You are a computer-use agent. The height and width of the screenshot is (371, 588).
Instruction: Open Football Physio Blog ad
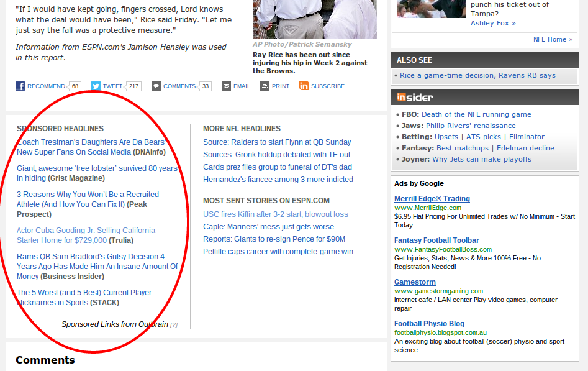(429, 324)
